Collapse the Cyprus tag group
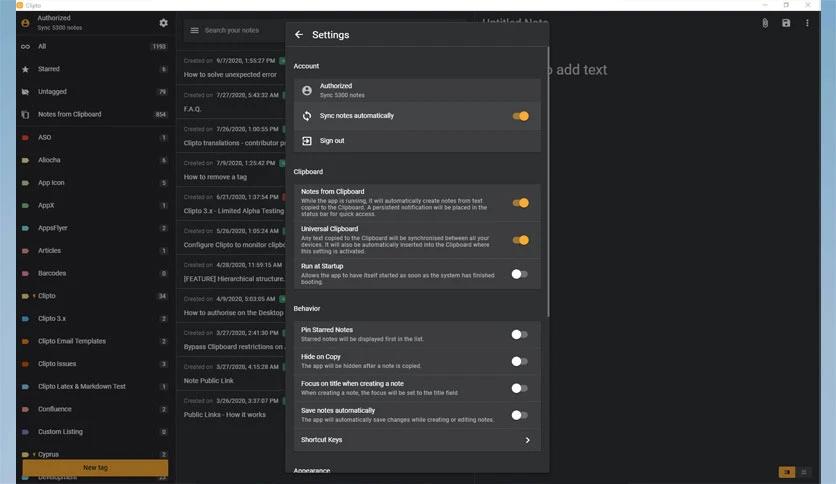Screen dimensions: 836x484 click(34, 454)
